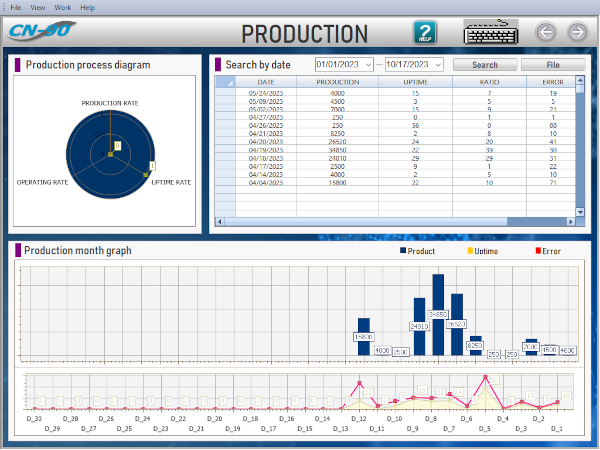The image size is (600, 450).
Task: Click the D_12 axis label
Action: 359,419
